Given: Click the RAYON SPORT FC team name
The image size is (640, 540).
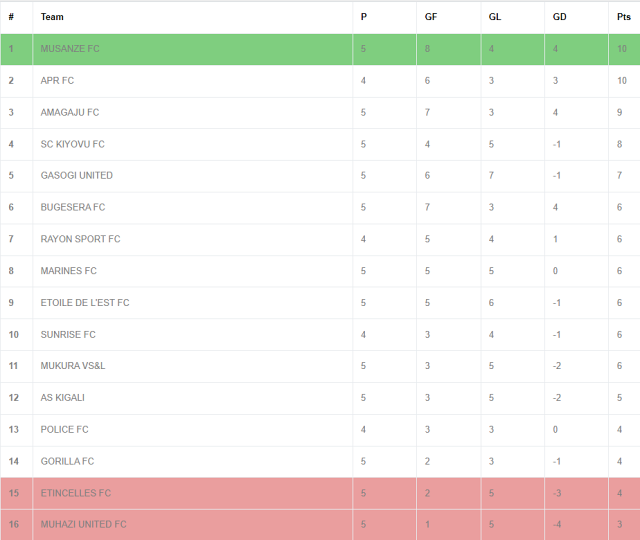Looking at the screenshot, I should click(80, 239).
